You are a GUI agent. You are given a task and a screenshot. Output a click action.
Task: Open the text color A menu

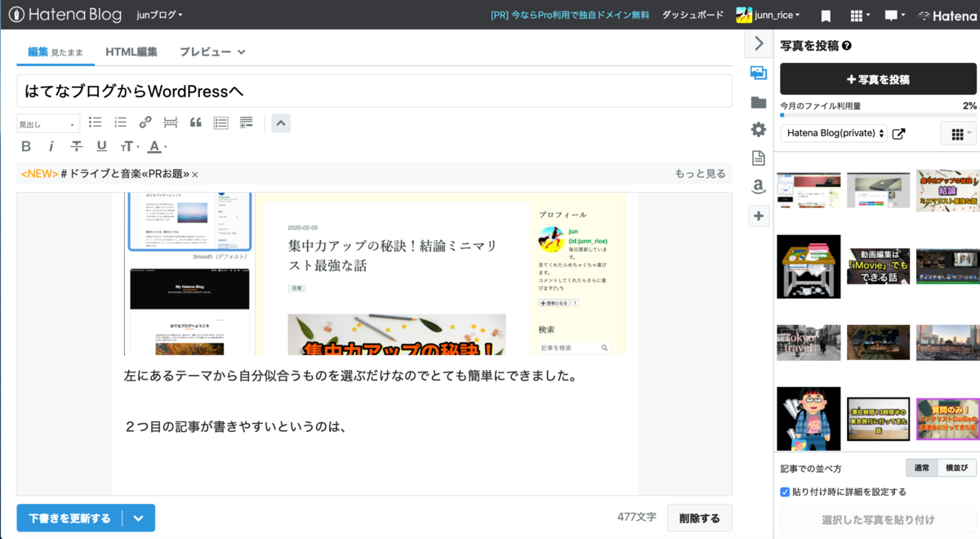click(157, 147)
